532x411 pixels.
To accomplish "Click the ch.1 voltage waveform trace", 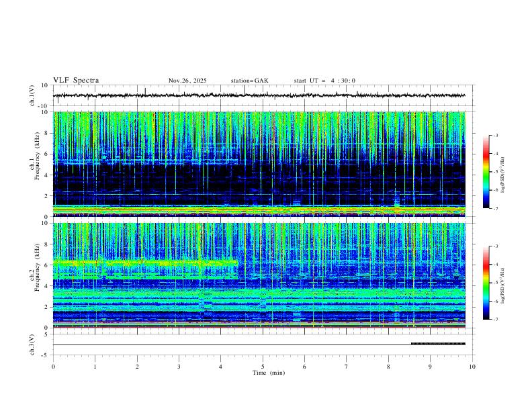I will pos(259,95).
